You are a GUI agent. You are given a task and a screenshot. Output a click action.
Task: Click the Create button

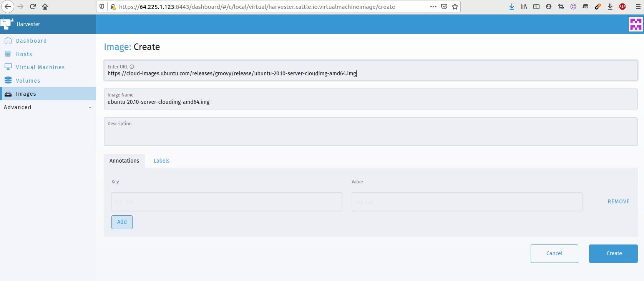[x=613, y=253]
